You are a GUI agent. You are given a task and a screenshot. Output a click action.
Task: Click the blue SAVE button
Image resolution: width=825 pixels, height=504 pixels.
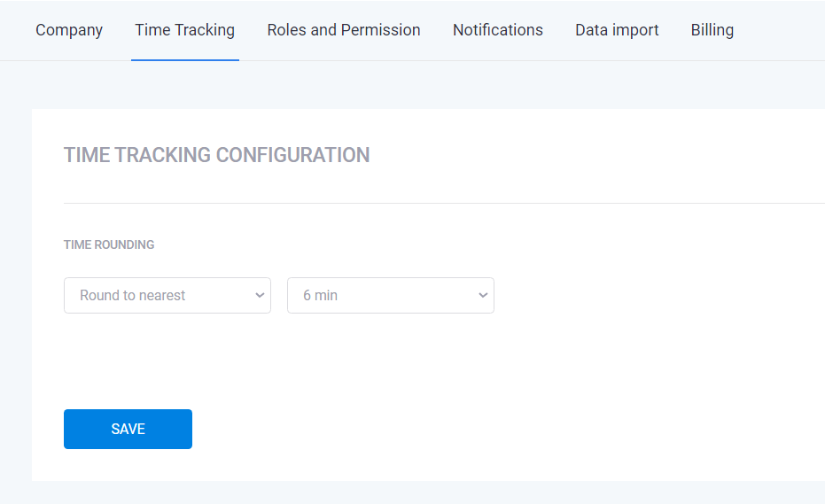click(x=128, y=429)
